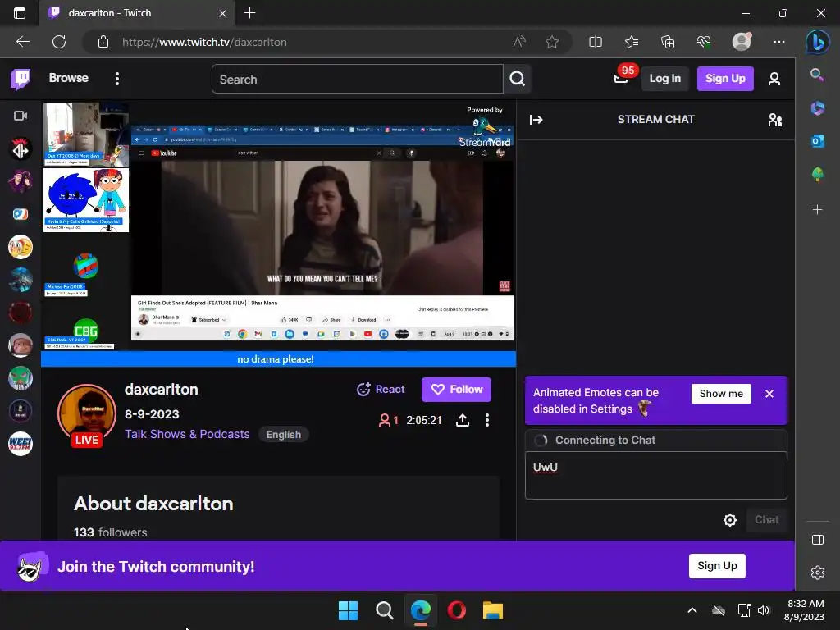Image resolution: width=840 pixels, height=630 pixels.
Task: Open the Browse page
Action: [x=69, y=78]
